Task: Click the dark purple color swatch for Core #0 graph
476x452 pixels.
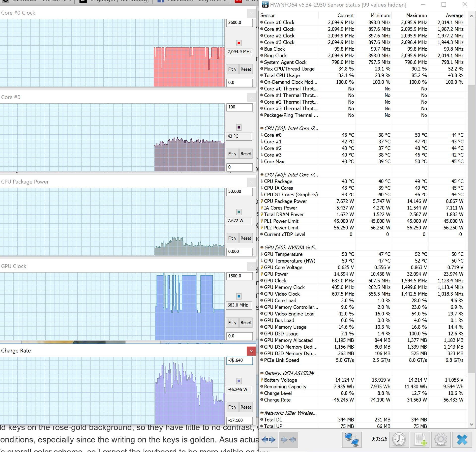Action: click(x=239, y=127)
